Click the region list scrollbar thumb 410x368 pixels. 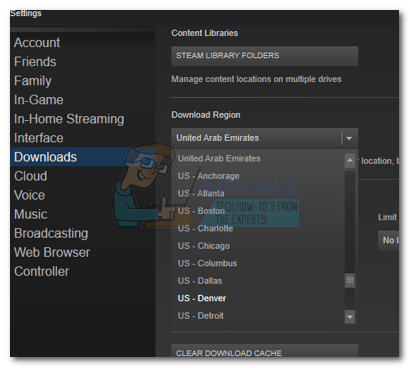click(350, 280)
